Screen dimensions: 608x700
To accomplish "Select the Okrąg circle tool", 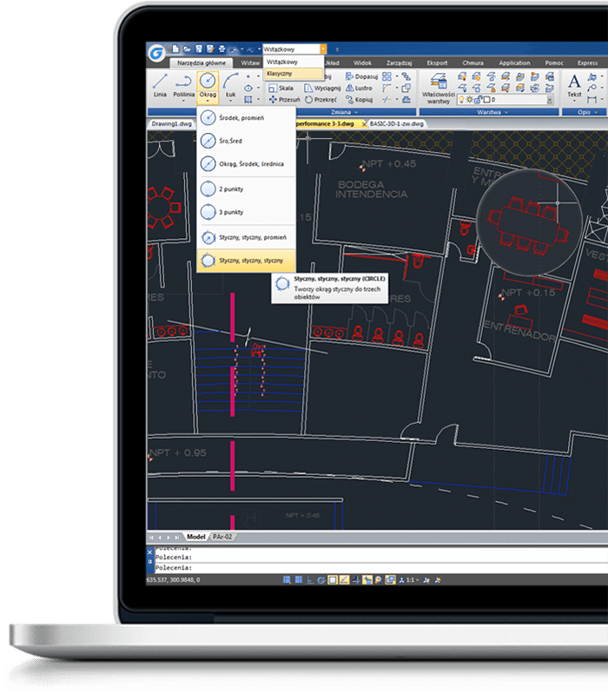I will (x=208, y=86).
